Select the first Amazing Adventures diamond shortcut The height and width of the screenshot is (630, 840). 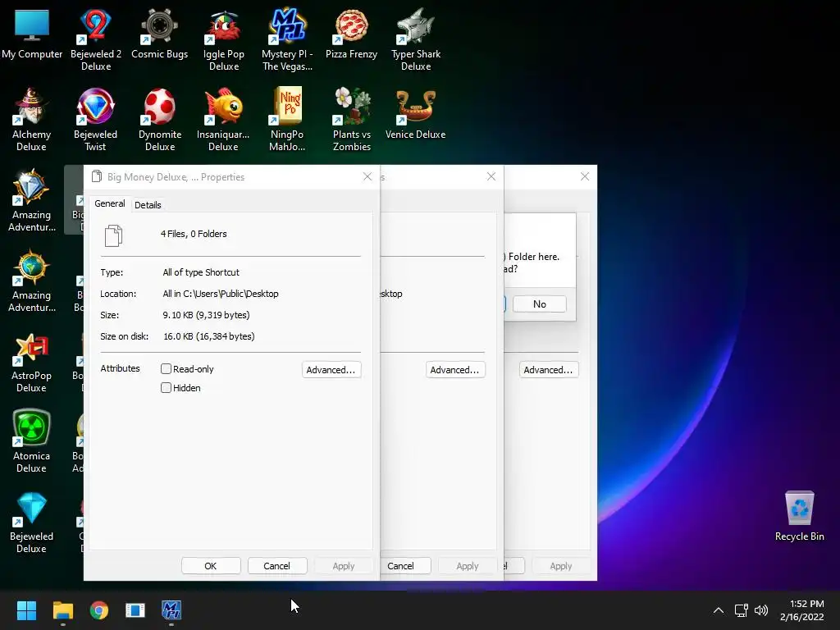[x=32, y=200]
